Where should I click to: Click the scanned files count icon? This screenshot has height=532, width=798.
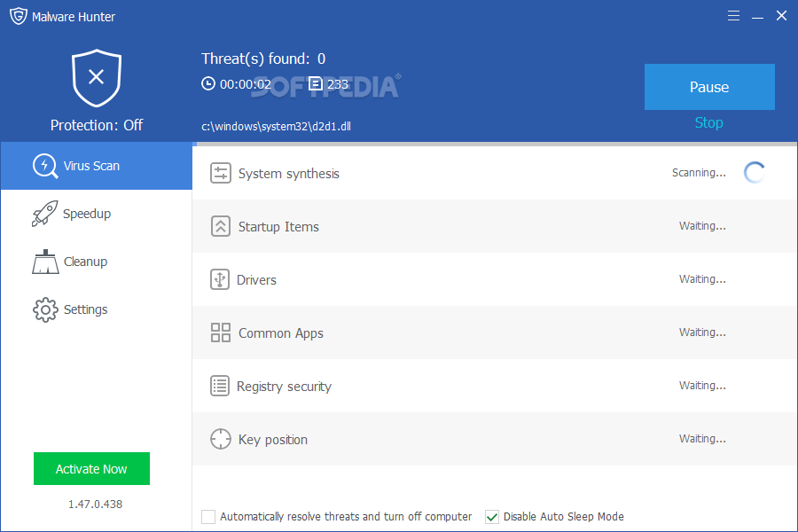point(316,83)
